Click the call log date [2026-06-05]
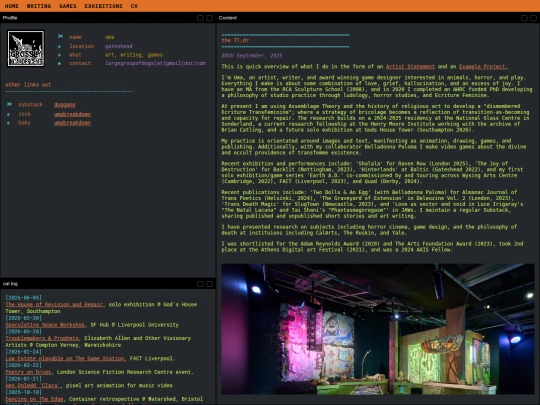 tap(23, 298)
